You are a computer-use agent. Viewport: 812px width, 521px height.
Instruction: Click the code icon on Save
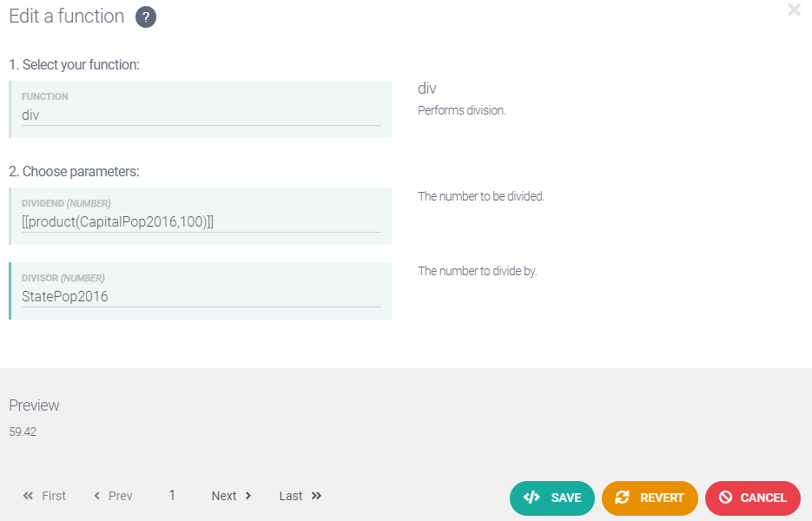click(x=532, y=498)
